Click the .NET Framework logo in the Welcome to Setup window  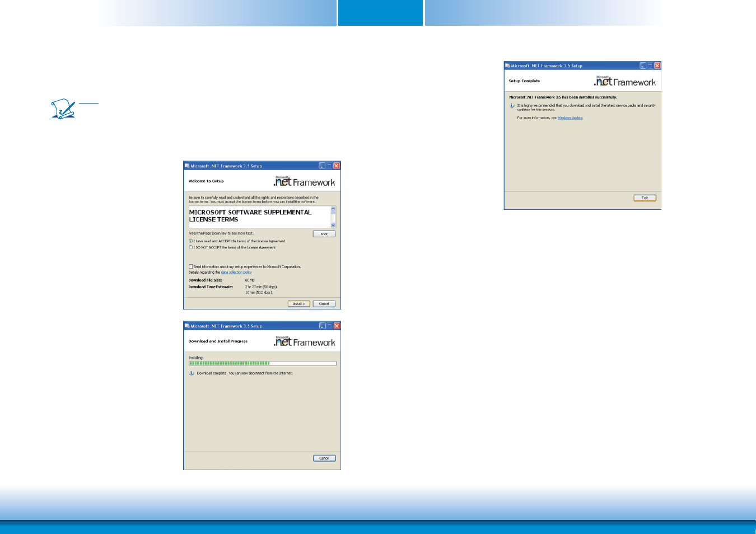pyautogui.click(x=304, y=181)
